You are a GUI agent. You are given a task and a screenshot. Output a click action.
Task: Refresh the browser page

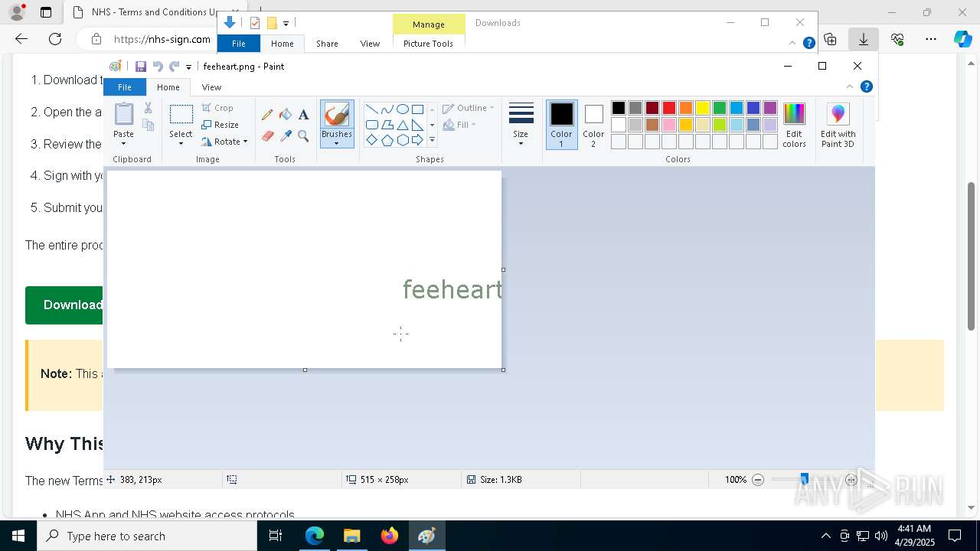click(55, 39)
